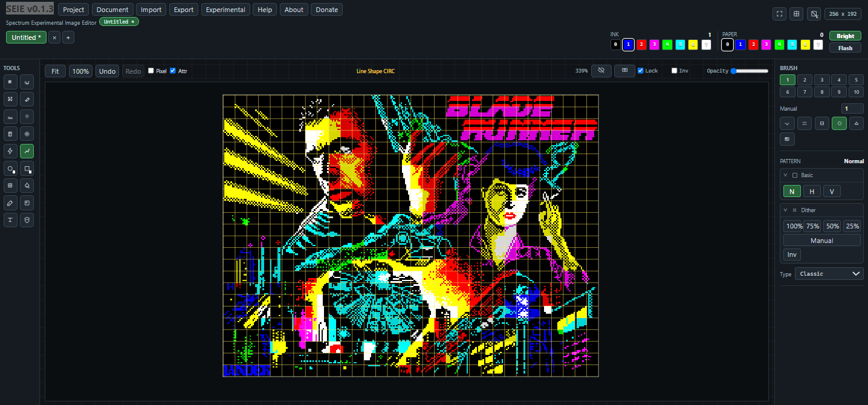Choose the triangle brush shape
The image size is (868, 405).
coord(856,123)
